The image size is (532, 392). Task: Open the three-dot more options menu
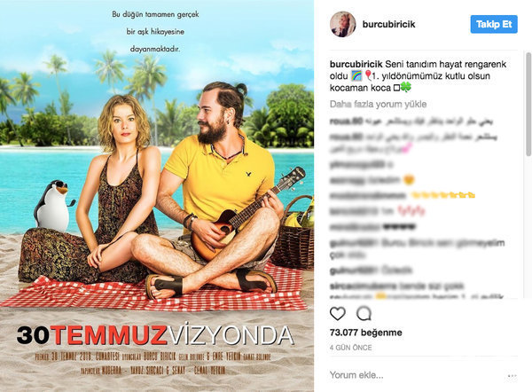pyautogui.click(x=512, y=376)
